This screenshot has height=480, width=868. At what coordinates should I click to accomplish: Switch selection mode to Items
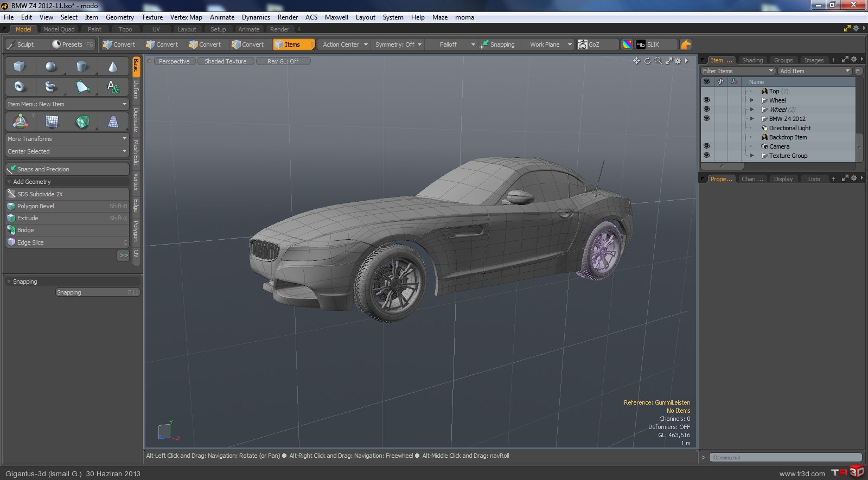coord(293,44)
